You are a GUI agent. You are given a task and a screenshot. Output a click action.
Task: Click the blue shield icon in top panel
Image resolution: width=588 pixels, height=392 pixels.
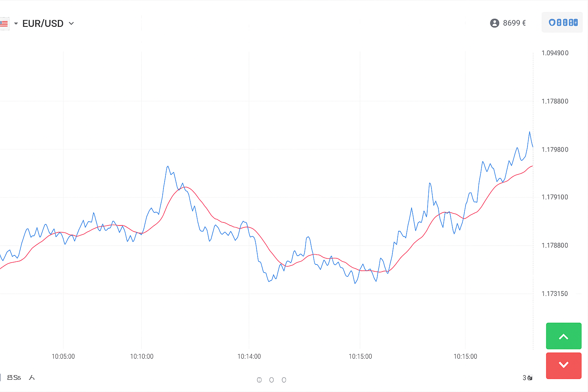552,22
